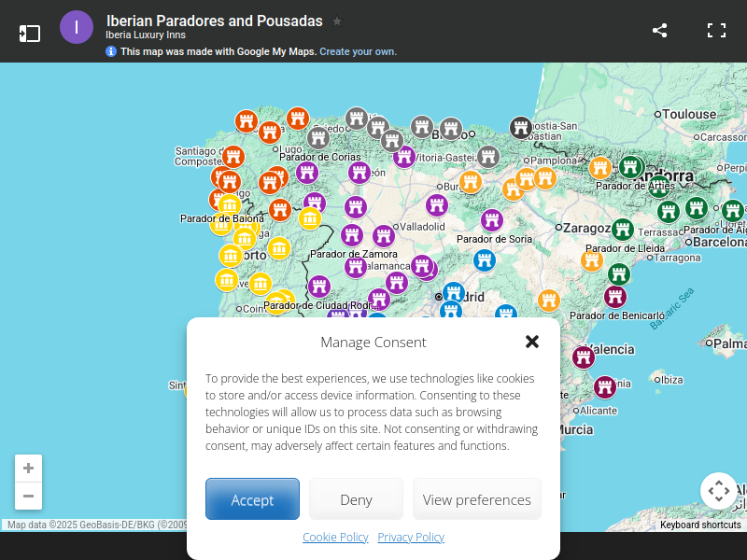Select the Parador de Baiona yellow marker

[230, 203]
